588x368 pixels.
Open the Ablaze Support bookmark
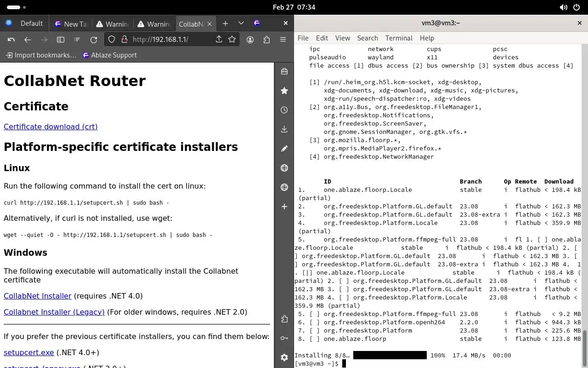point(110,55)
